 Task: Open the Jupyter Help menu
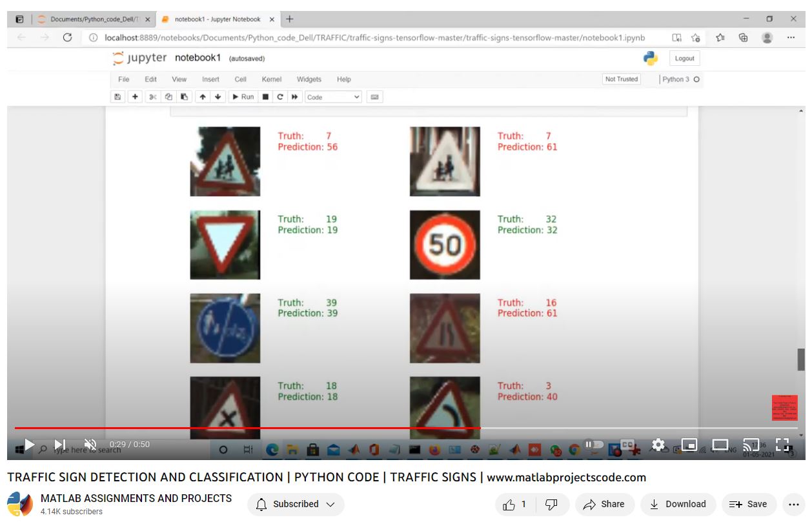coord(344,79)
